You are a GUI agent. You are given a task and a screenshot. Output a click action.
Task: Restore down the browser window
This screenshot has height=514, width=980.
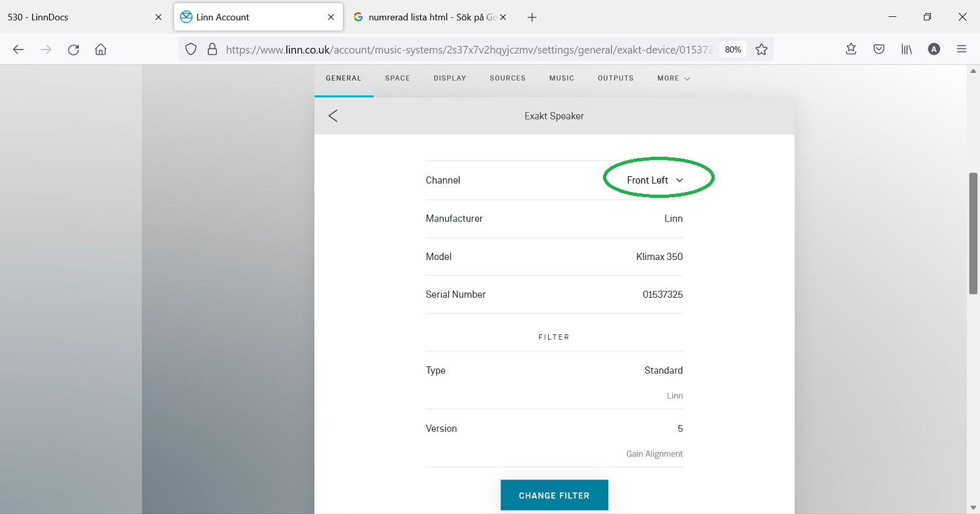tap(927, 18)
